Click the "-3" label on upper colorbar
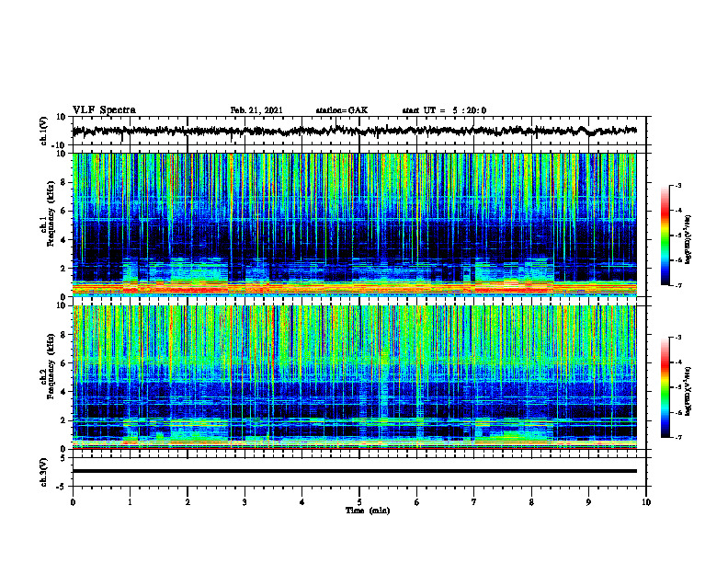Screen dimensions: 728x563 (x=677, y=185)
